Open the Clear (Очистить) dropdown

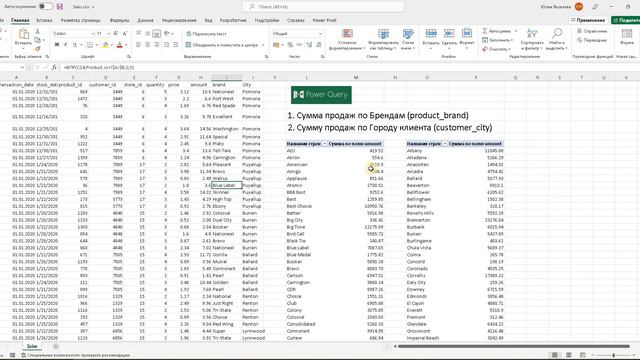[x=496, y=49]
